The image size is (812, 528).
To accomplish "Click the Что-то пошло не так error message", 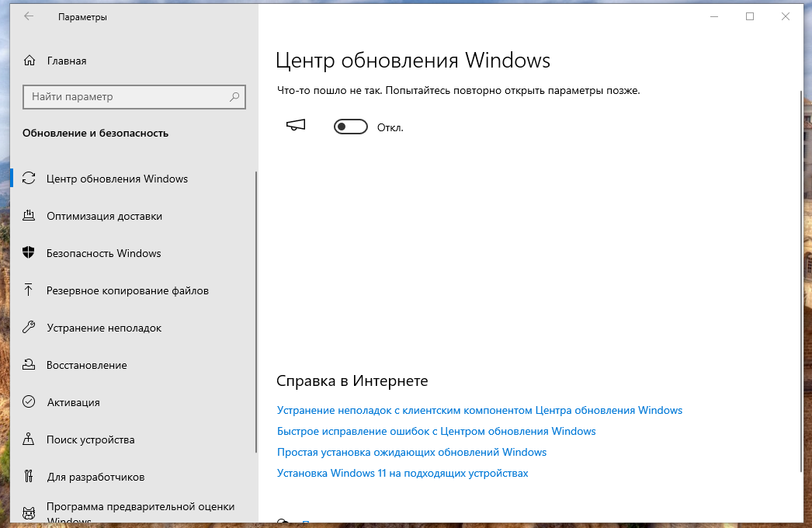I will (x=458, y=91).
